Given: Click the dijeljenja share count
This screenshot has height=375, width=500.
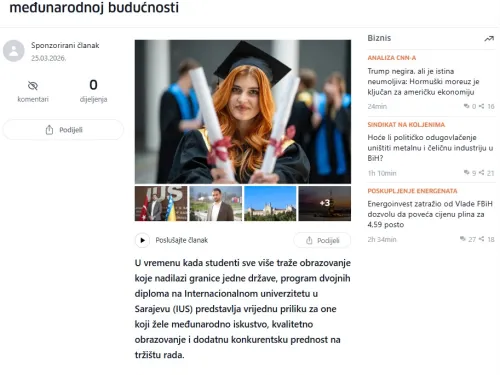Looking at the screenshot, I should click(x=93, y=90).
